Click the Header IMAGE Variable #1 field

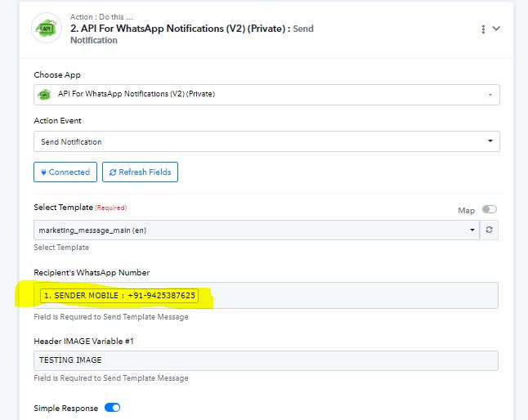[266, 360]
